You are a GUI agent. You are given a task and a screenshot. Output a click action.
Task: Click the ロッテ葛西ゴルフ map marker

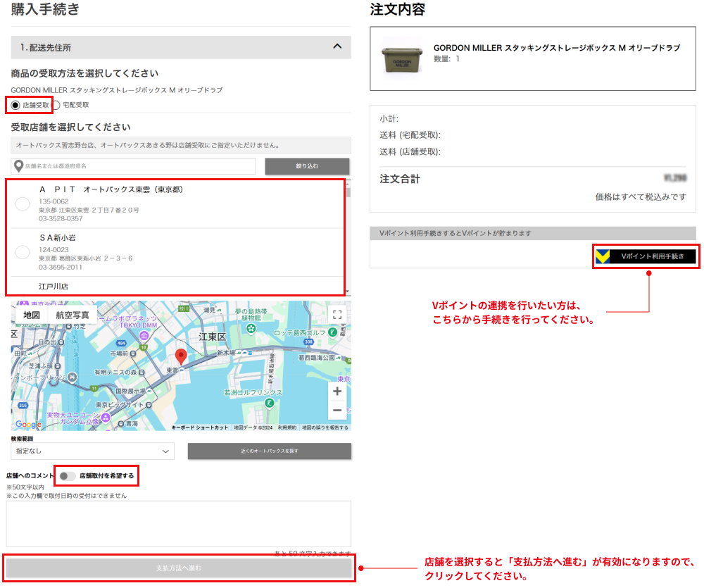click(x=333, y=332)
